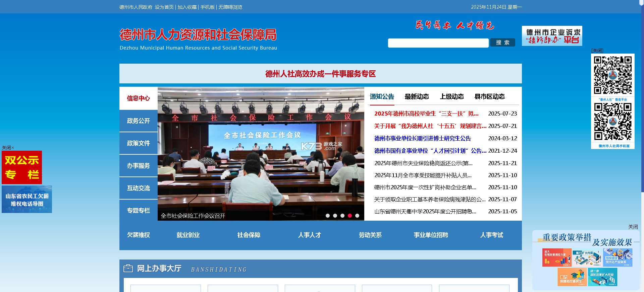644x292 pixels.
Task: Open 劳动关系 category link
Action: [x=370, y=235]
